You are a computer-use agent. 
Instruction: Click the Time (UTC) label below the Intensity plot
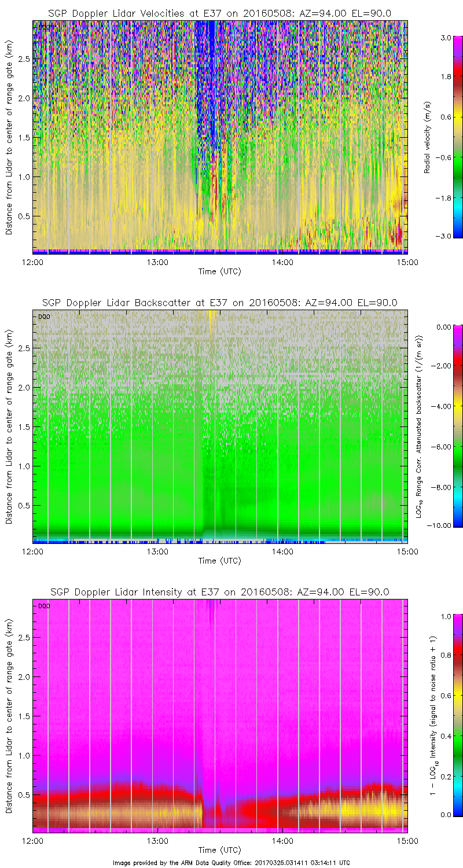[219, 850]
